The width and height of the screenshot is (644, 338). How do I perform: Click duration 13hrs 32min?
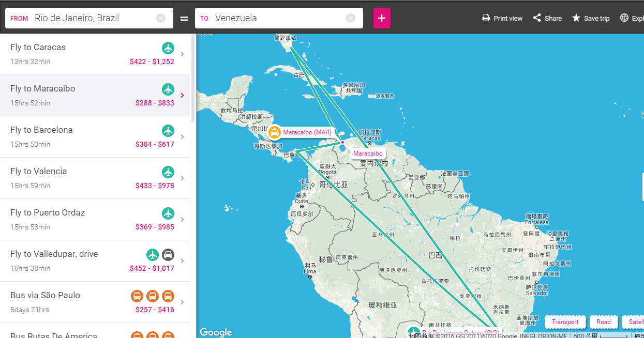30,62
